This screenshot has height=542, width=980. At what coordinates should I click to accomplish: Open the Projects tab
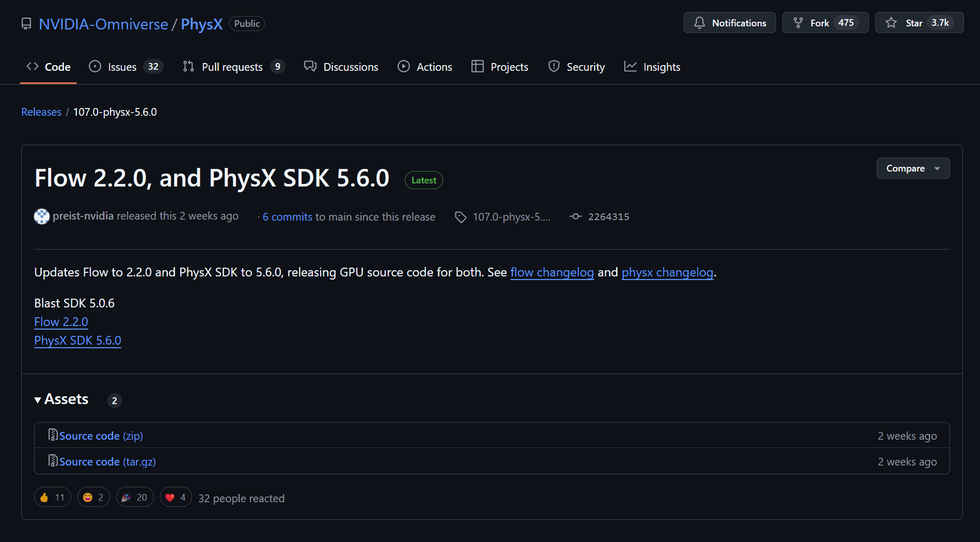(x=500, y=67)
